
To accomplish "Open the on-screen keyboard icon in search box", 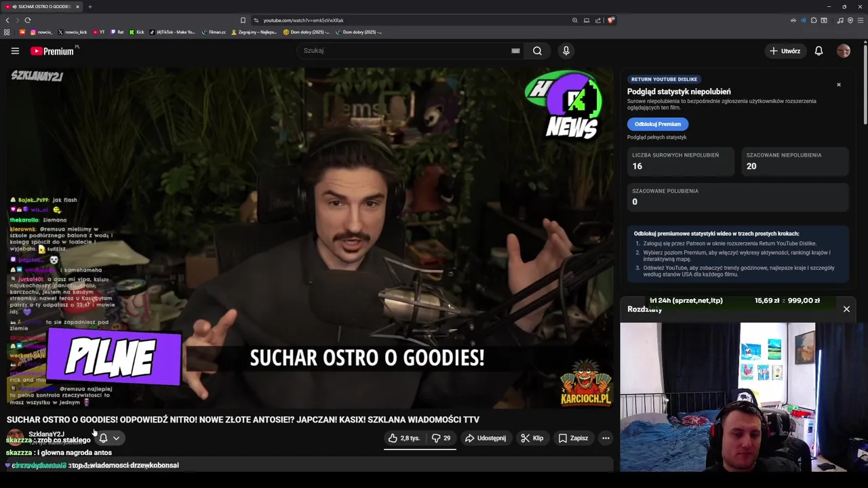I will (515, 51).
